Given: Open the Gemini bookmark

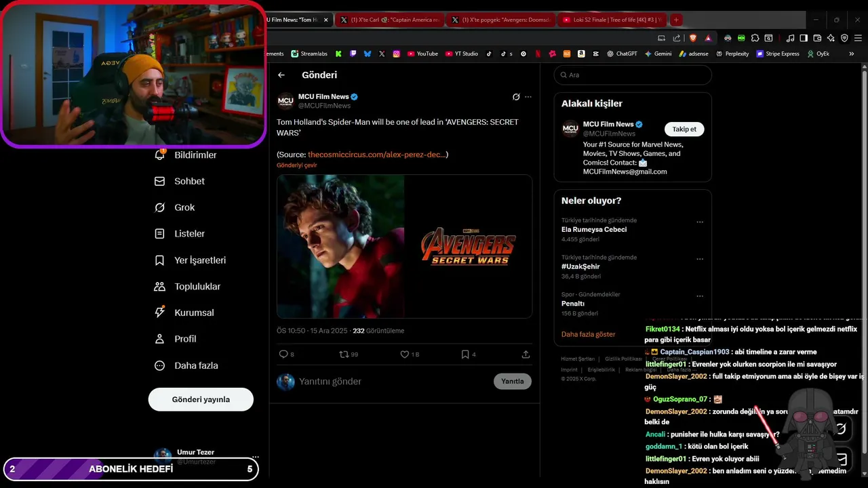Looking at the screenshot, I should pyautogui.click(x=658, y=54).
